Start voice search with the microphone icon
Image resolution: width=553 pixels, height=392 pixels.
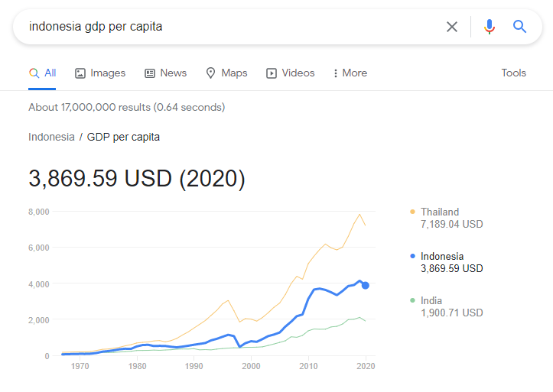coord(490,27)
